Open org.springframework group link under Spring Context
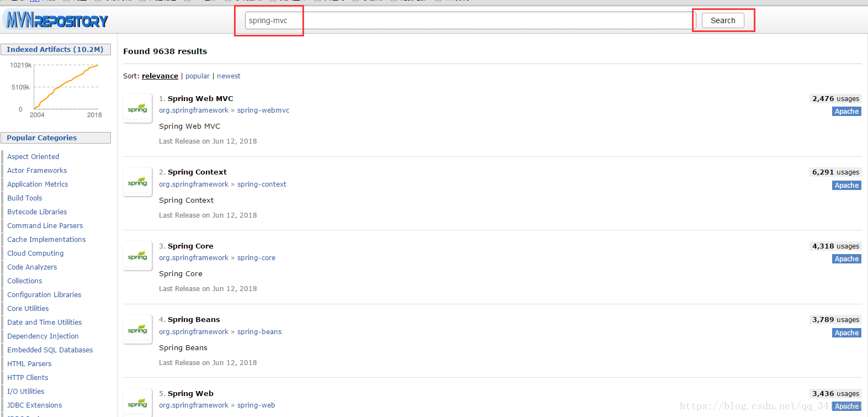868x417 pixels. coord(194,184)
